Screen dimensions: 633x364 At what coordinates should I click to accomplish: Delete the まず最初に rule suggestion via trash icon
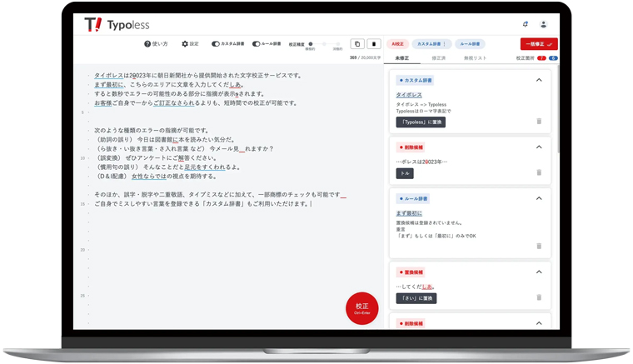[539, 246]
